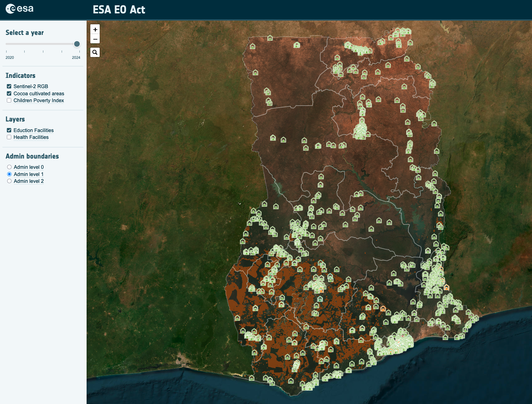Screen dimensions: 532x404
Task: Show the Health Facilities layer
Action: click(9, 137)
